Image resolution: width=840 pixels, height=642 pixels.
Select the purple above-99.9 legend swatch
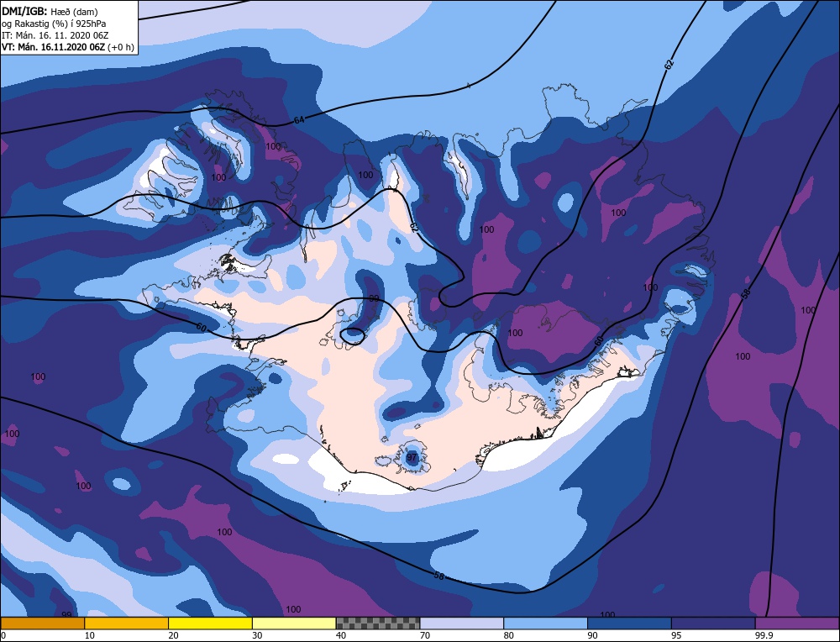pyautogui.click(x=797, y=624)
